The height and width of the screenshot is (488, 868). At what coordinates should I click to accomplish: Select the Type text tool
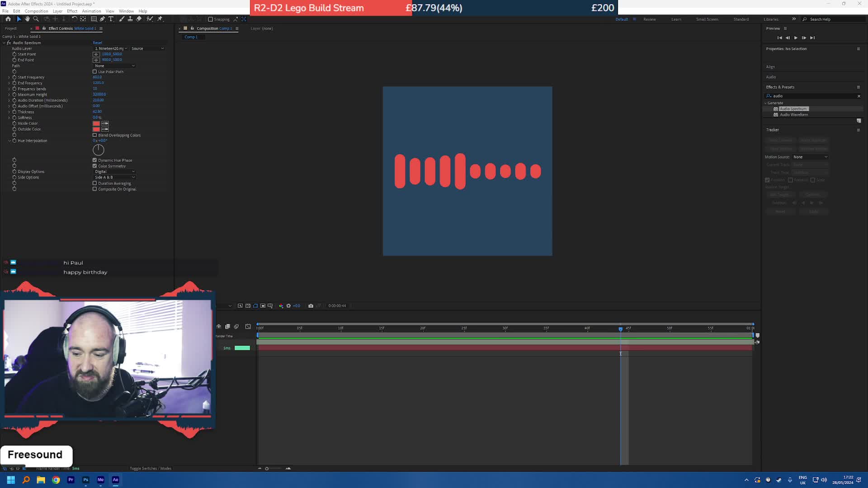click(111, 19)
